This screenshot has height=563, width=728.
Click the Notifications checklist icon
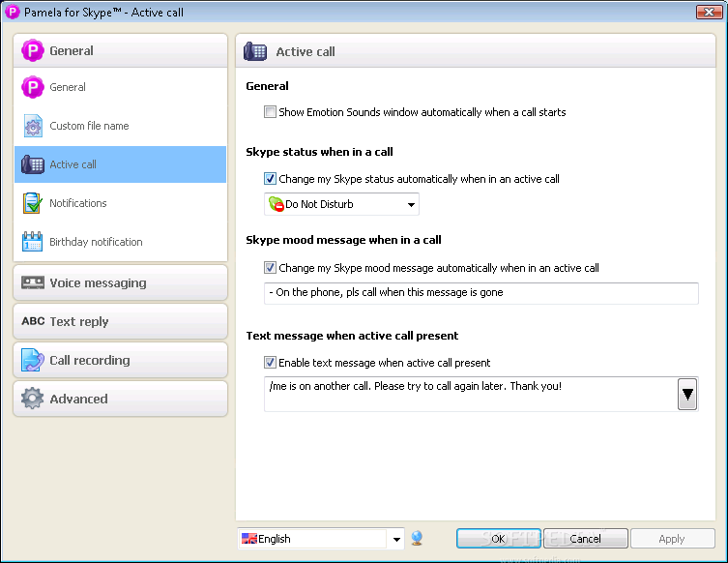pos(33,203)
